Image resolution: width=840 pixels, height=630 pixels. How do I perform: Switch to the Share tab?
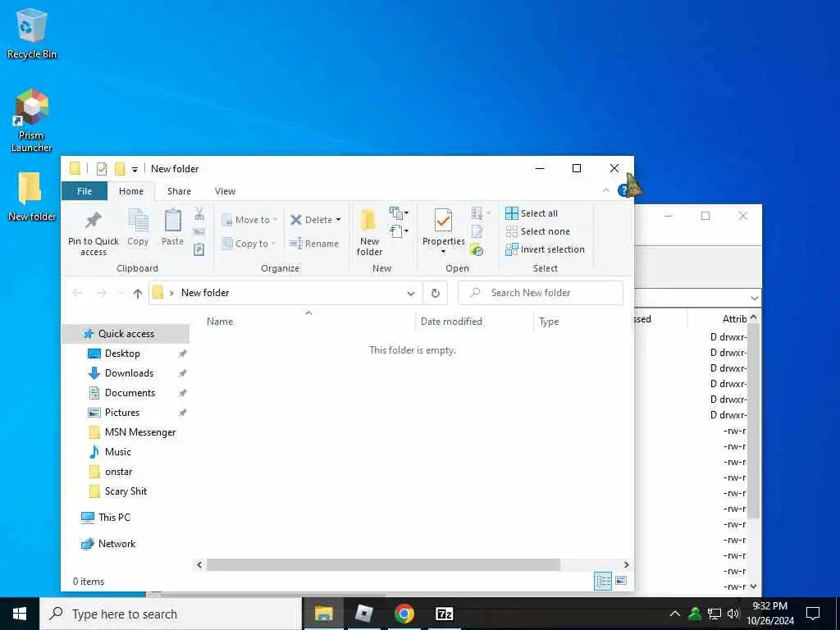[x=179, y=191]
